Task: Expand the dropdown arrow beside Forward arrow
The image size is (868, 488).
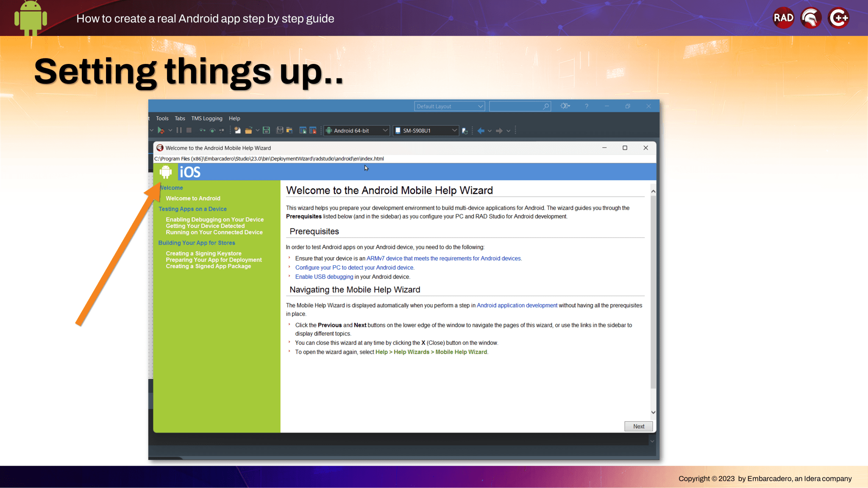Action: [508, 131]
